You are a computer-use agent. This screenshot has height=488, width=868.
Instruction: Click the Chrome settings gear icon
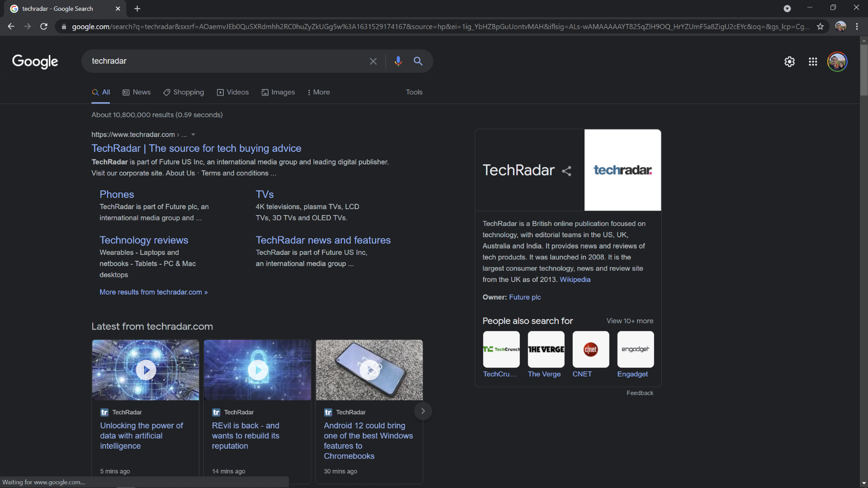click(x=790, y=61)
